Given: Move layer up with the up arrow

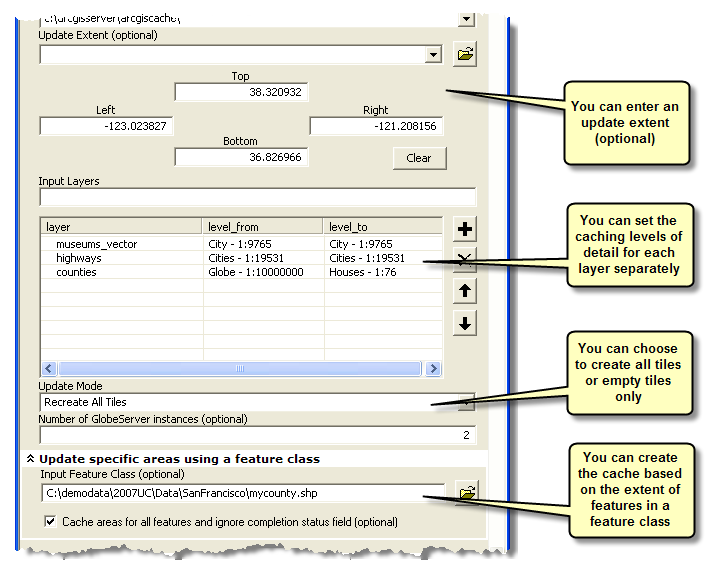Looking at the screenshot, I should click(465, 291).
